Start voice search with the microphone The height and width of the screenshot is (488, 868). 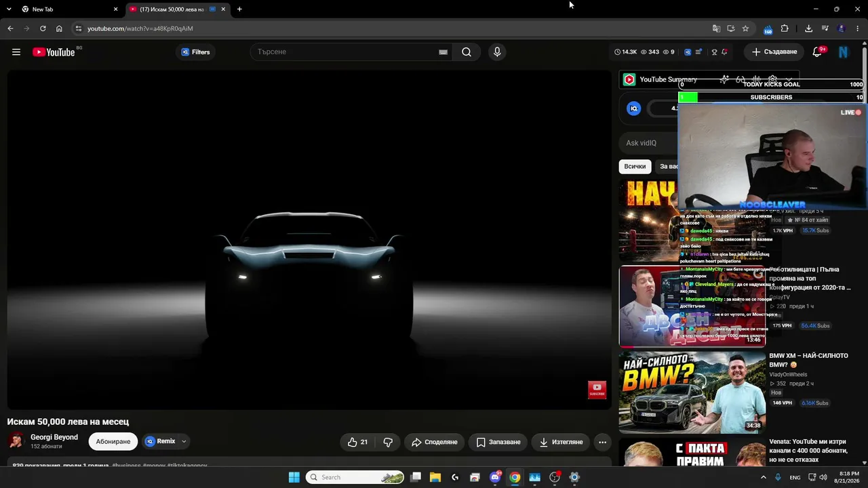pyautogui.click(x=497, y=52)
